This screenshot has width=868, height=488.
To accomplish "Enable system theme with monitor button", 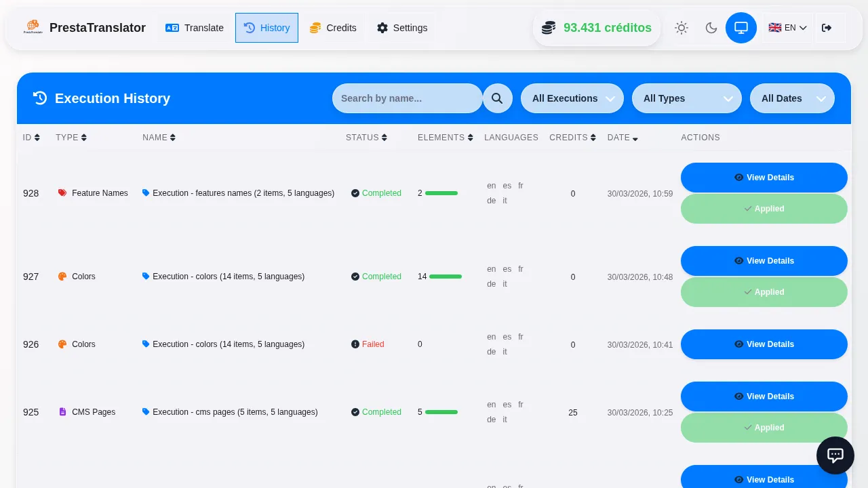I will (x=741, y=28).
